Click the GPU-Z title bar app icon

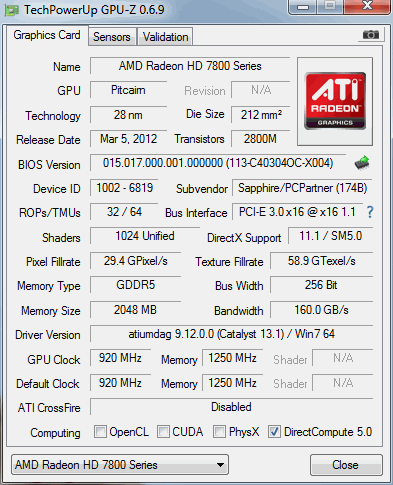tap(12, 11)
